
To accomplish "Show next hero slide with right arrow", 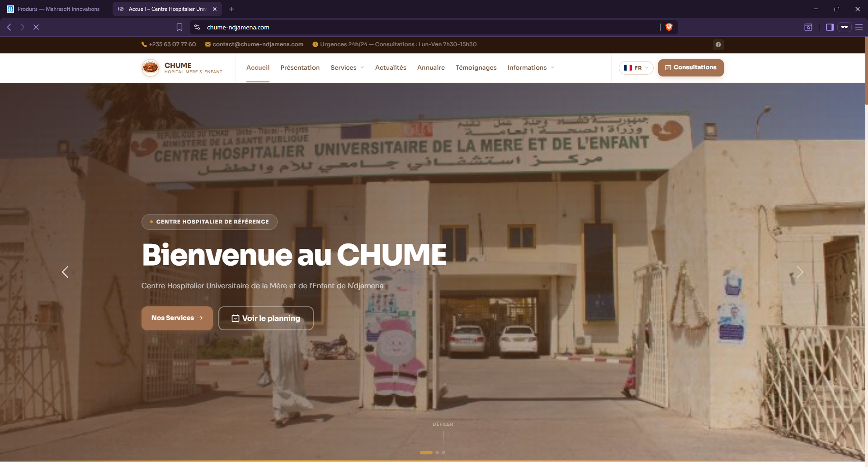I will (x=800, y=272).
